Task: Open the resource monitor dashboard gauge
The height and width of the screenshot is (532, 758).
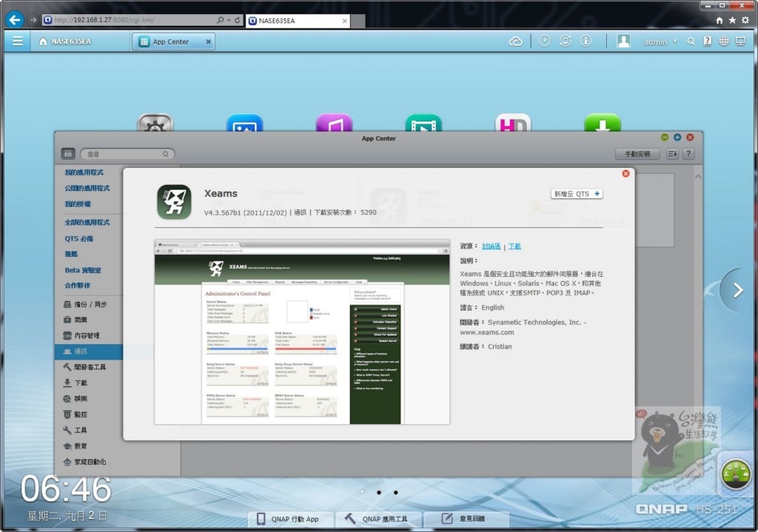Action: tap(736, 474)
